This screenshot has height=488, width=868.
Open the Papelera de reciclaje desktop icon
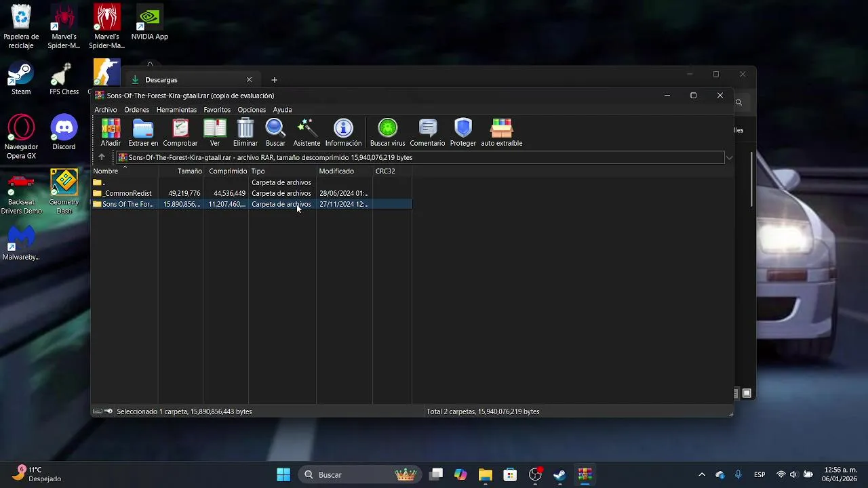(21, 27)
